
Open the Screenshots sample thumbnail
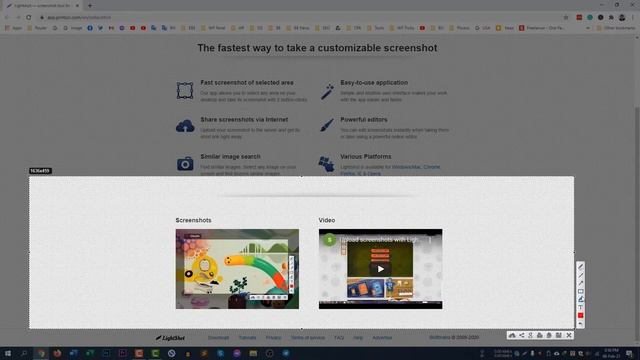click(237, 269)
